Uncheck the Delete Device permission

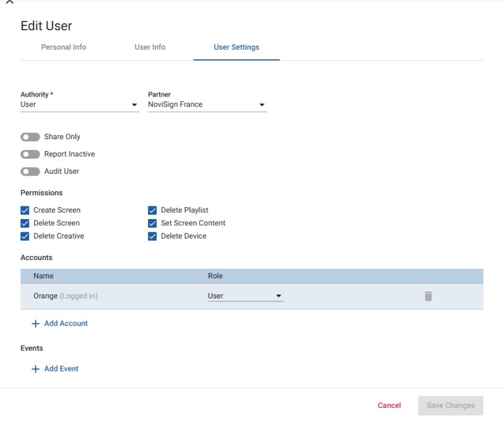tap(151, 236)
